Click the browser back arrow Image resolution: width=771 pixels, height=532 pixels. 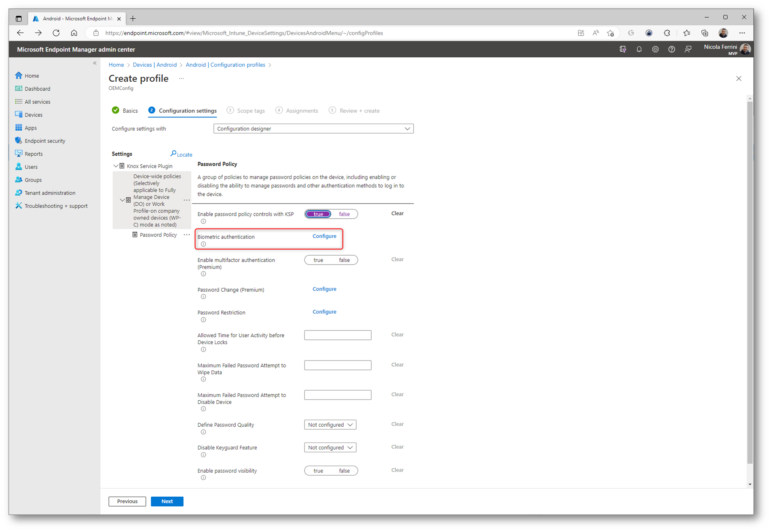pyautogui.click(x=20, y=33)
